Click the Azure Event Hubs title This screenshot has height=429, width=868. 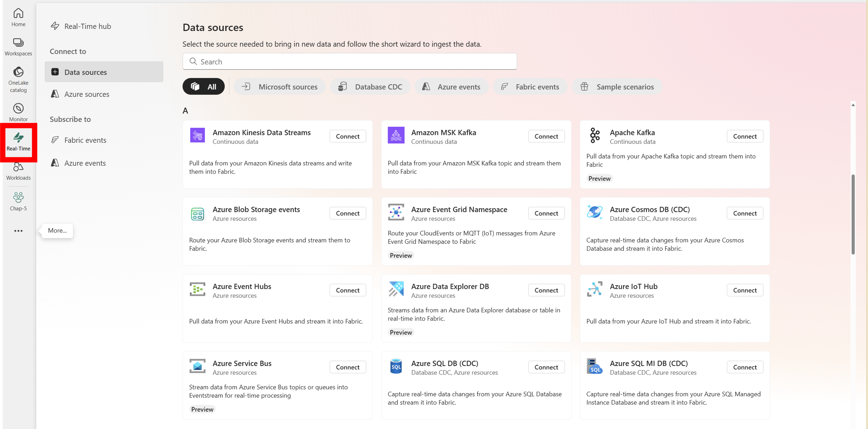[242, 286]
